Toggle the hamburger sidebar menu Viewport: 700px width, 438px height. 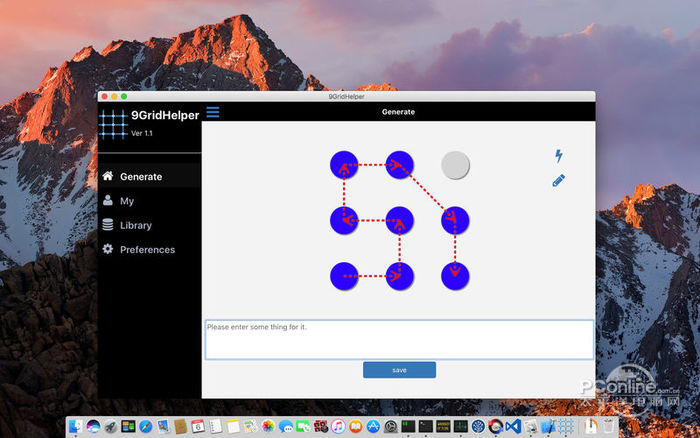click(212, 112)
